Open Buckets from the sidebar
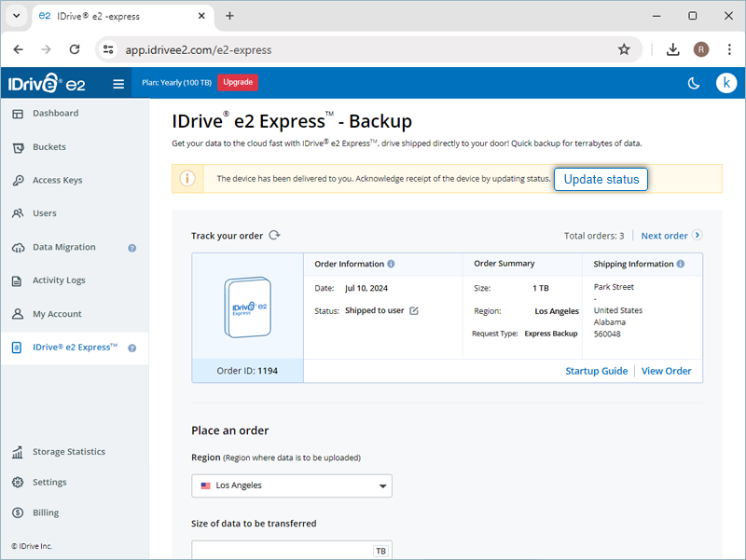Screen dimensions: 746x560 tap(49, 147)
